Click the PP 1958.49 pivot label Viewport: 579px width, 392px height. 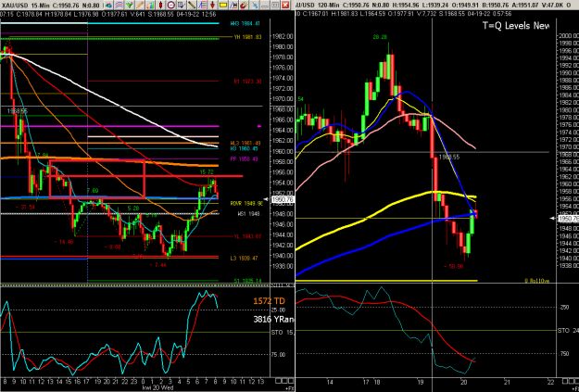[x=245, y=159]
